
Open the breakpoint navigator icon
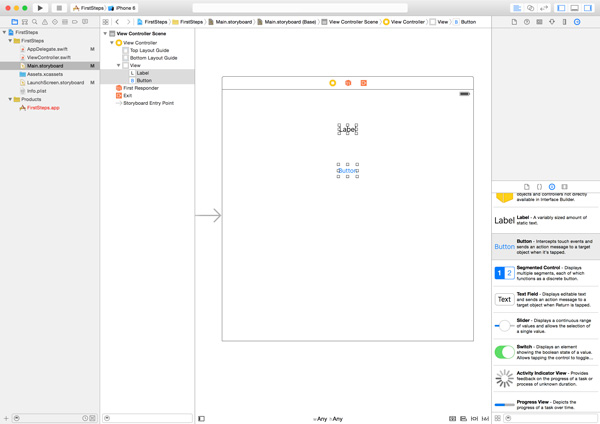75,22
